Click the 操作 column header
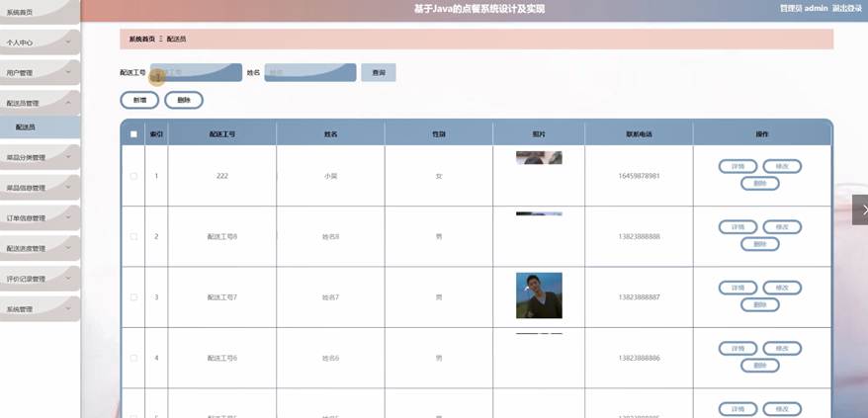 coord(762,134)
